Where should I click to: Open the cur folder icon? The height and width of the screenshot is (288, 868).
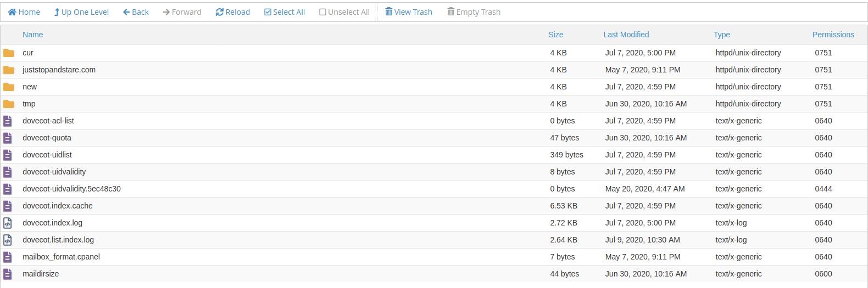pos(9,53)
